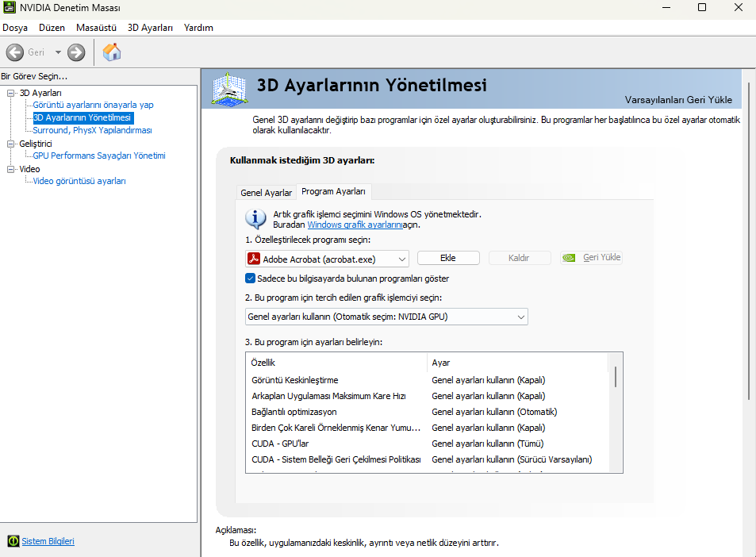Open the Home icon in toolbar
The width and height of the screenshot is (756, 557).
click(x=112, y=52)
